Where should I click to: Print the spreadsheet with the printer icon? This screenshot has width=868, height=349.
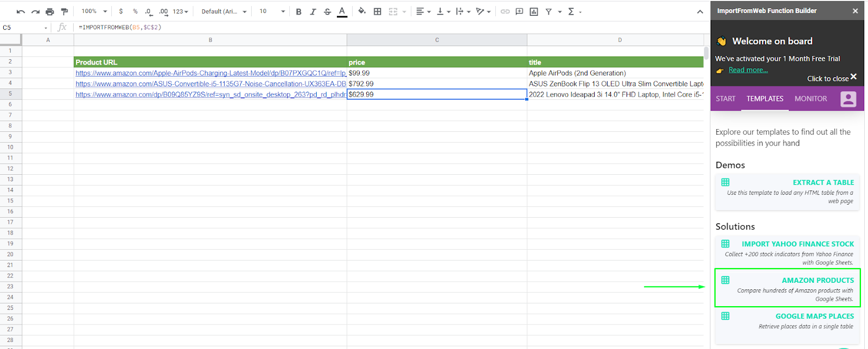click(x=50, y=11)
